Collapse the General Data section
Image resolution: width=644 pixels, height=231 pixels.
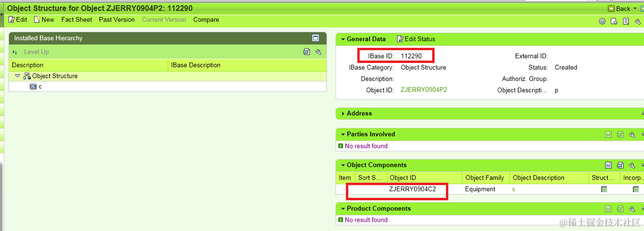(343, 39)
